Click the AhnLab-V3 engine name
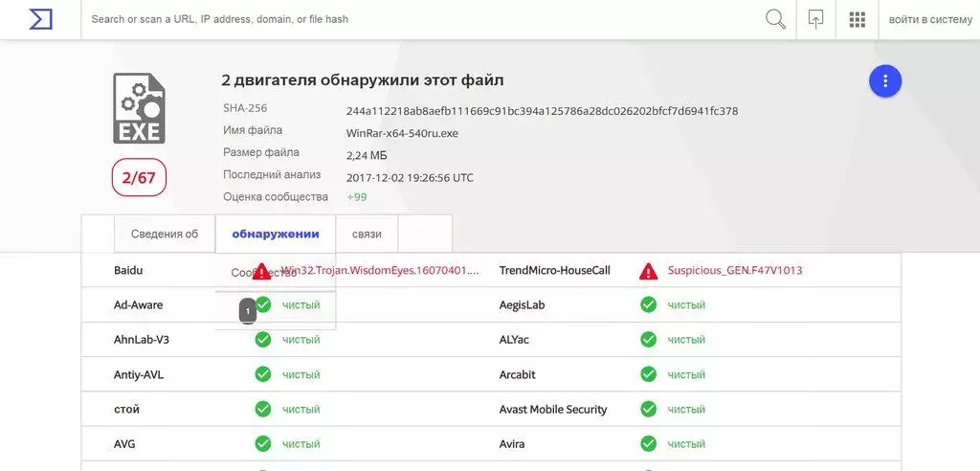This screenshot has height=471, width=980. click(x=142, y=340)
